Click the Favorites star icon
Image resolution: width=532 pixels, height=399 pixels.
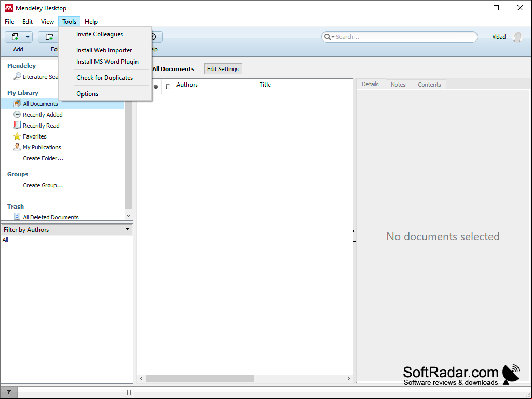(17, 136)
